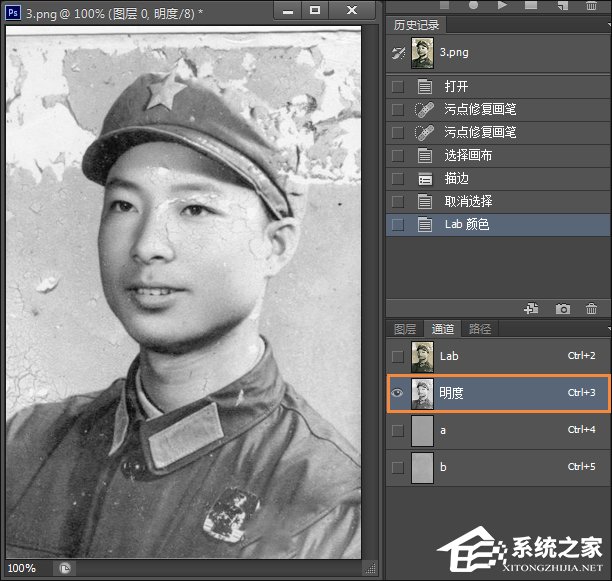The width and height of the screenshot is (612, 581).
Task: Select the 打开 history step
Action: click(x=498, y=86)
